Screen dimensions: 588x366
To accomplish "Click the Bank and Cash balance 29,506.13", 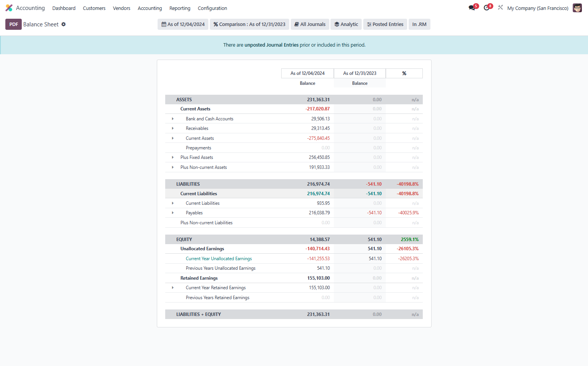I will click(x=321, y=119).
